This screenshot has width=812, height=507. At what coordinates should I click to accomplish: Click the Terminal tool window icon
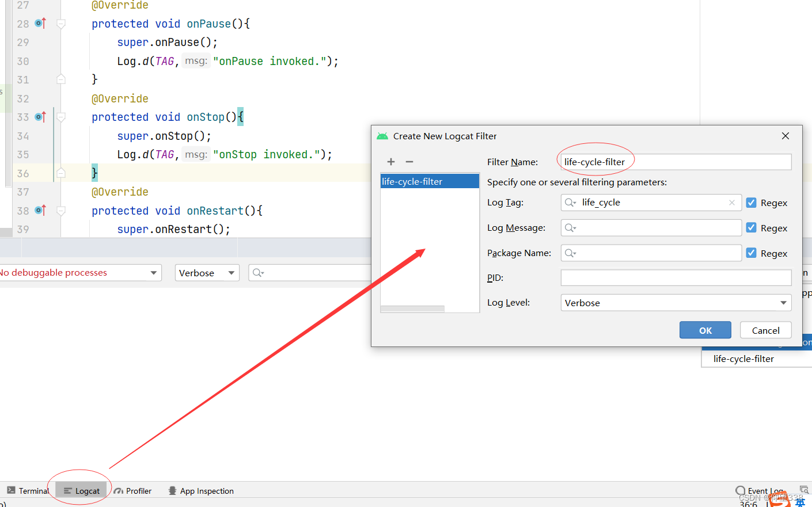pyautogui.click(x=12, y=490)
